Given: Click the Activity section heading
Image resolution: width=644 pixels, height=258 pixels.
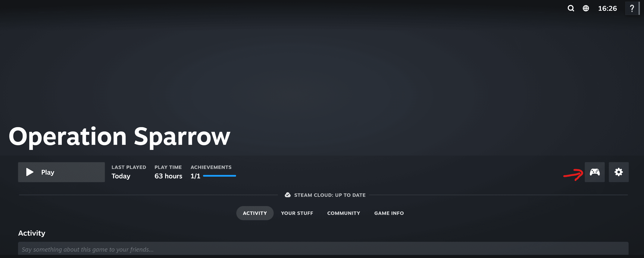Looking at the screenshot, I should pyautogui.click(x=32, y=233).
